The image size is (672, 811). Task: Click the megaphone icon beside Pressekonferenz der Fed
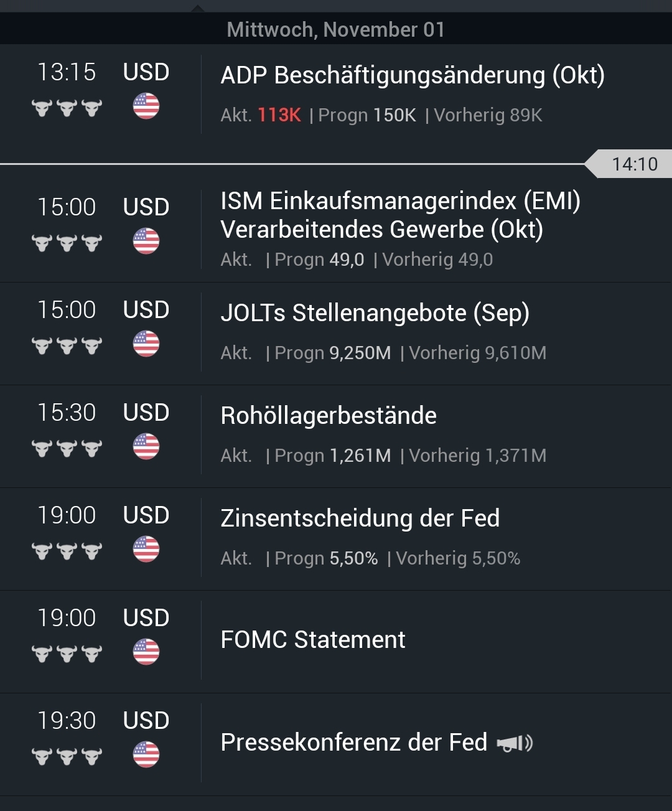pyautogui.click(x=515, y=743)
